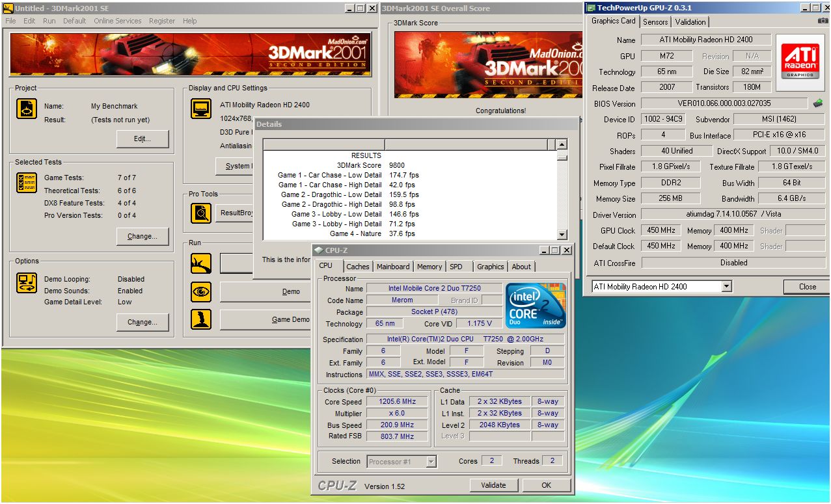Click the Details column header

pyautogui.click(x=410, y=144)
